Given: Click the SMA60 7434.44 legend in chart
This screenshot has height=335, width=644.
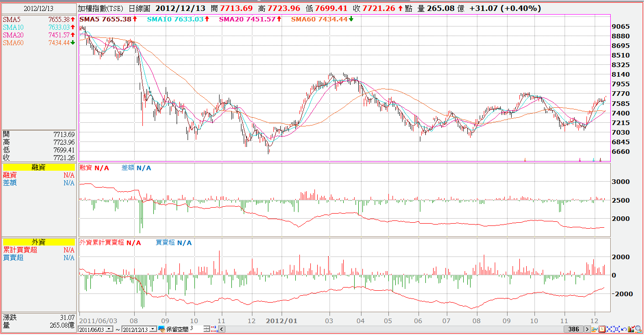Looking at the screenshot, I should (322, 19).
